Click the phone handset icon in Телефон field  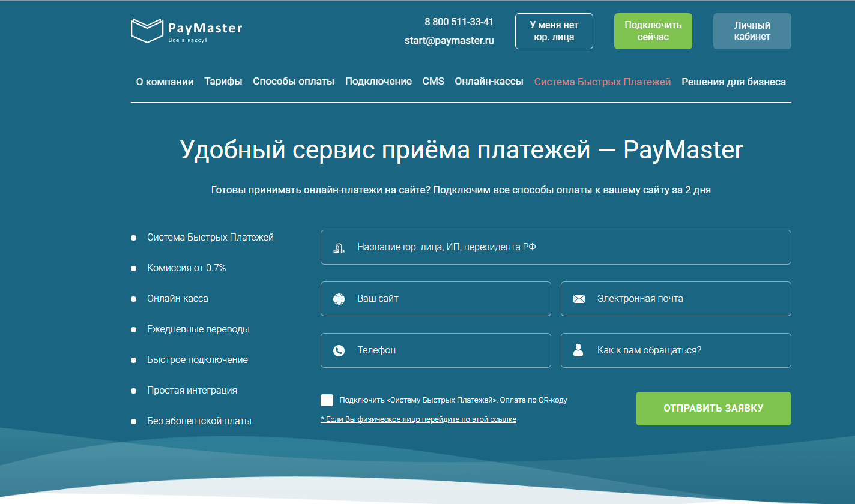point(339,350)
